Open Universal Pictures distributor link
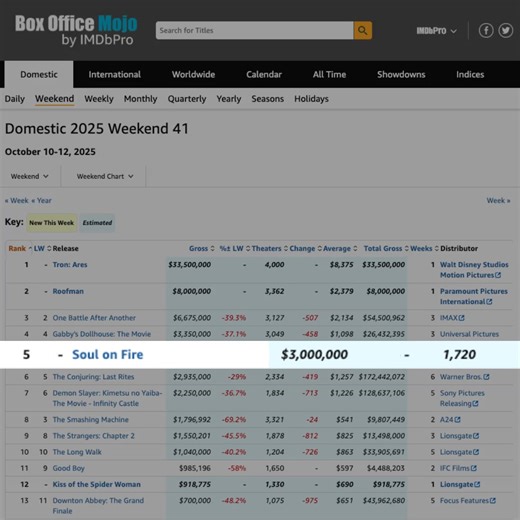Screen dimensions: 520x520 469,334
